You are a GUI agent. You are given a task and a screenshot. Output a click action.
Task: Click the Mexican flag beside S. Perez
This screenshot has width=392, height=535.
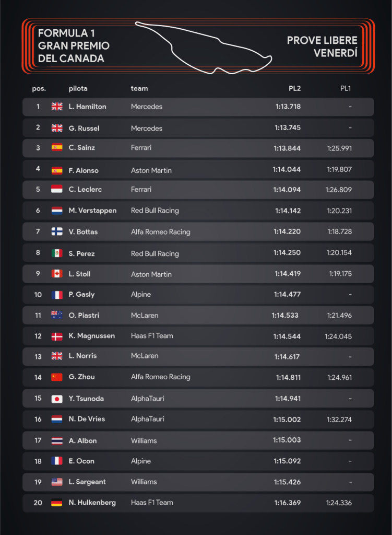[x=57, y=253]
